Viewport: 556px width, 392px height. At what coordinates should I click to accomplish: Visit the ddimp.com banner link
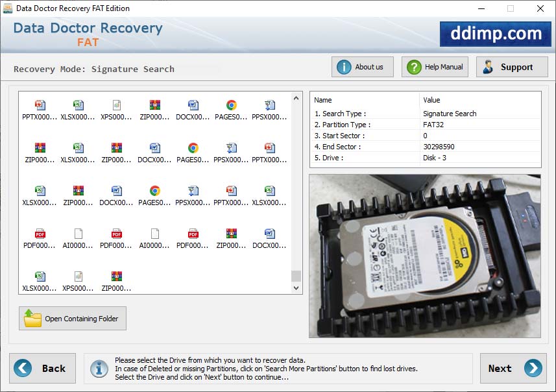pos(496,34)
